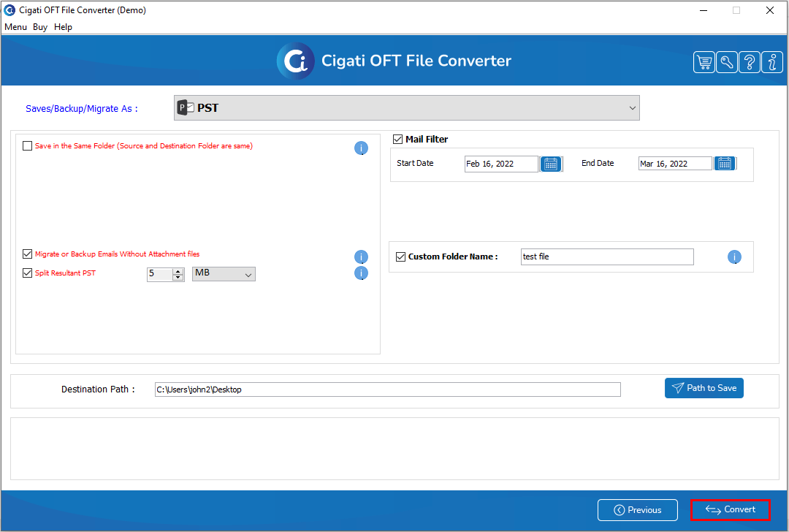Screen dimensions: 789x532
Task: Go back with Previous button
Action: coord(638,510)
